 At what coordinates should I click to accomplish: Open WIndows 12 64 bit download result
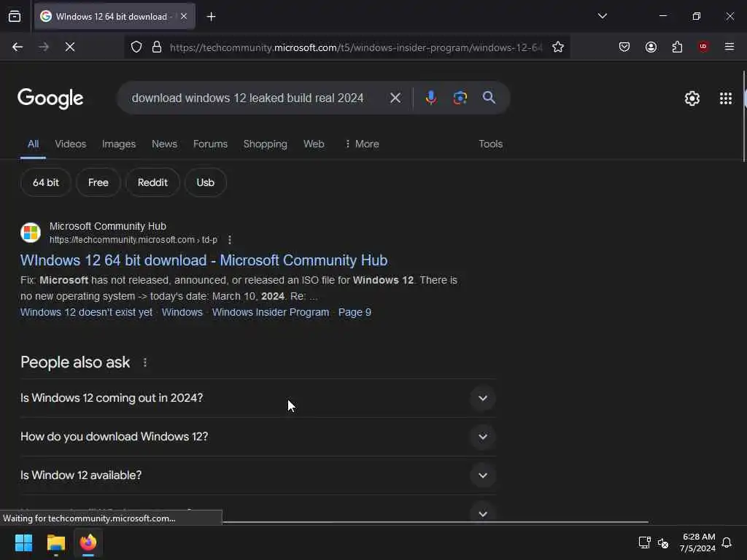pos(204,260)
